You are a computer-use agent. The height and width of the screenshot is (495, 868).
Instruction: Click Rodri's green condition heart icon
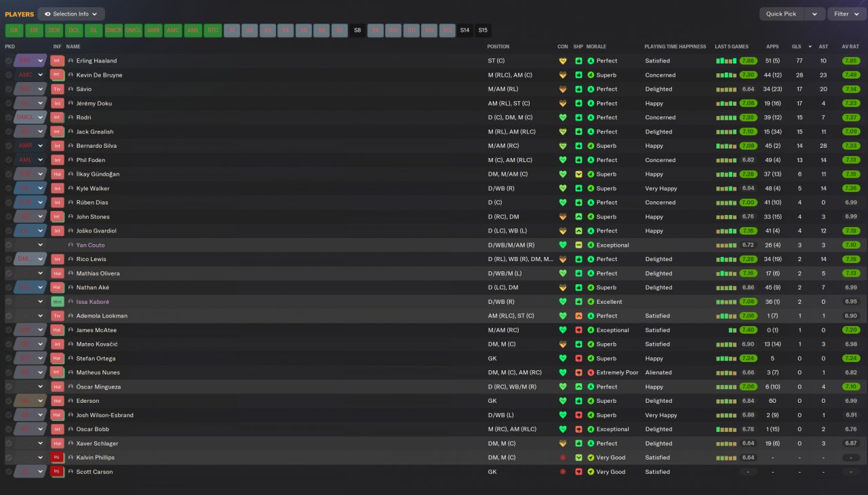point(562,117)
